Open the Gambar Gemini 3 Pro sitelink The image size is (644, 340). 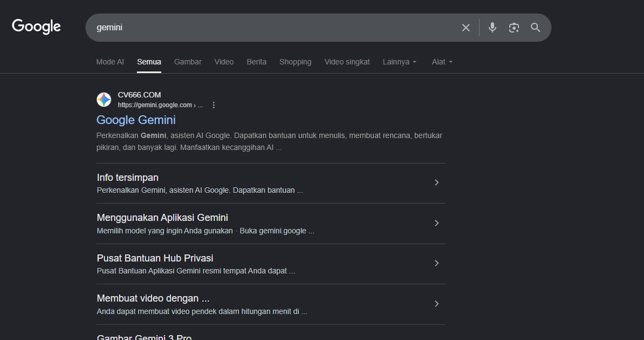point(144,337)
